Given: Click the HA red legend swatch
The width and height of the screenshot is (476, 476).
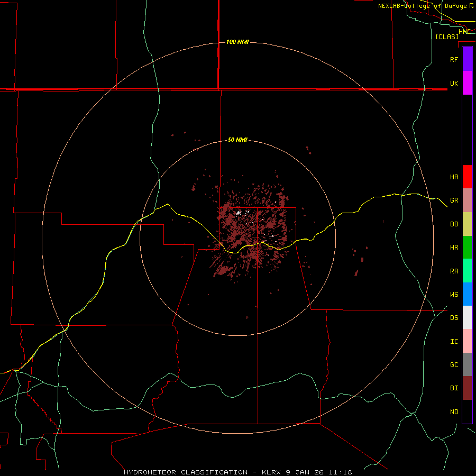Looking at the screenshot, I should click(x=467, y=177).
